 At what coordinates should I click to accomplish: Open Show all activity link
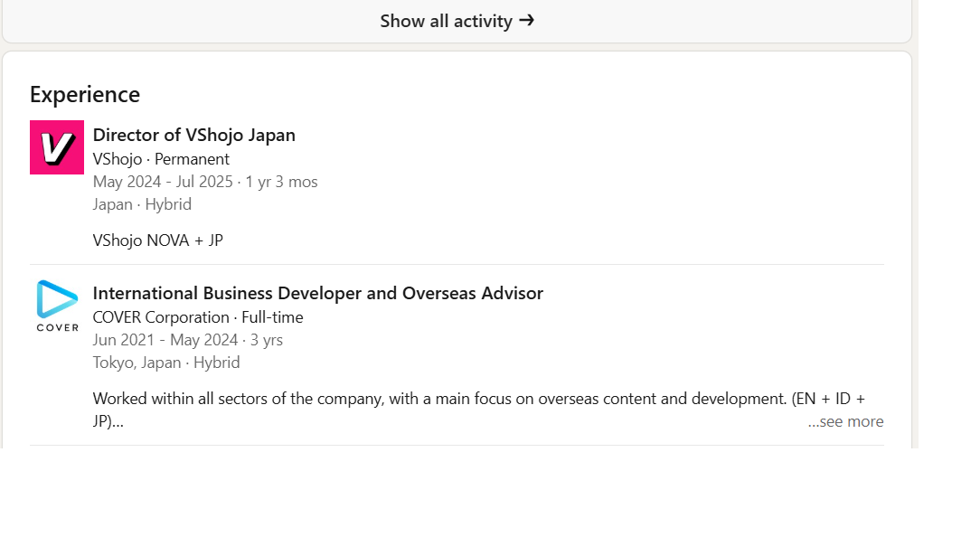coord(457,21)
